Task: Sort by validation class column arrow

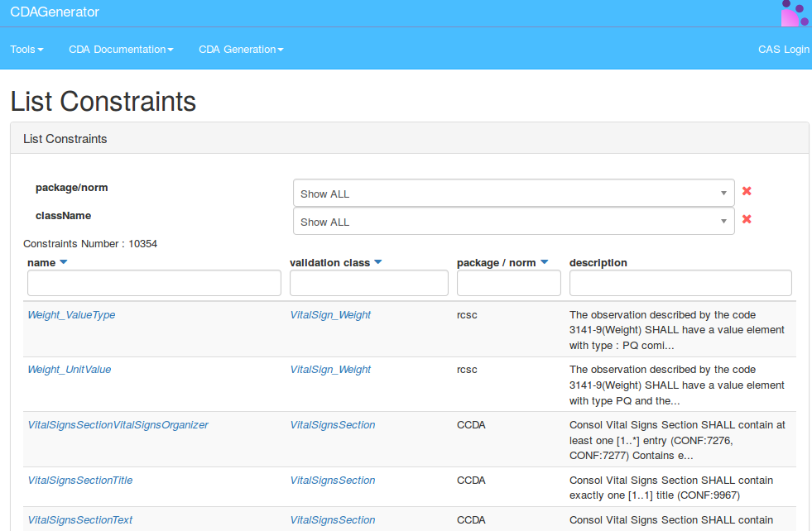Action: coord(378,262)
